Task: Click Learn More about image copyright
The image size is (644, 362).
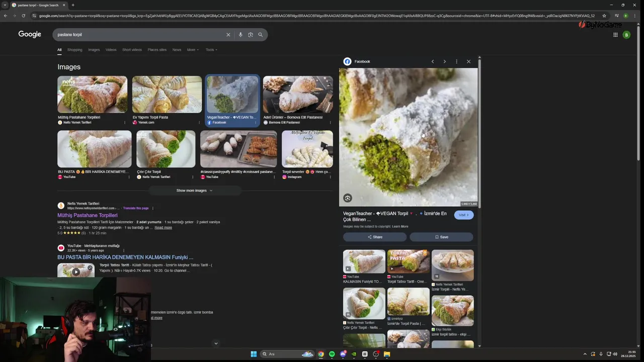Action: (x=400, y=226)
